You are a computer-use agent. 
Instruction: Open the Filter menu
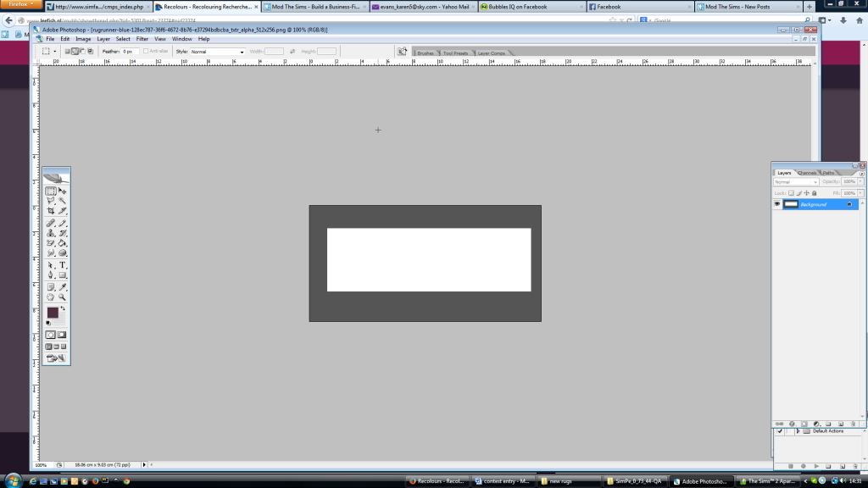click(142, 39)
